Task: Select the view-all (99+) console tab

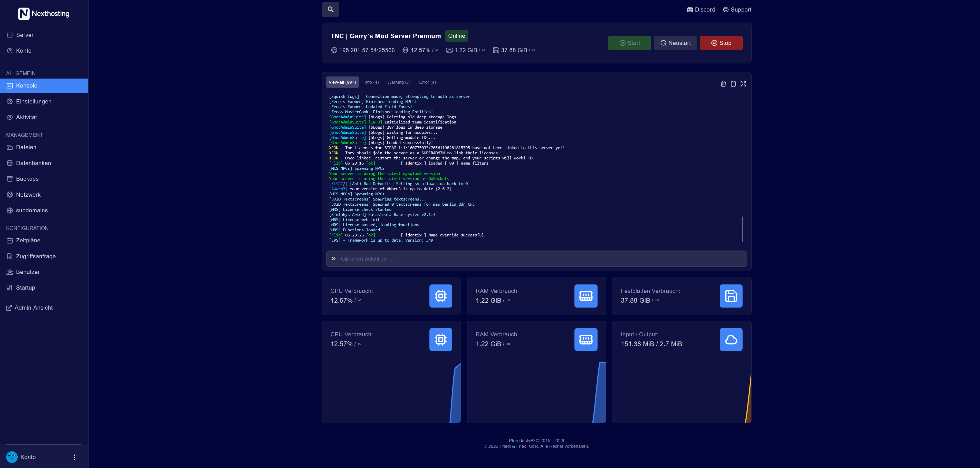Action: coord(342,82)
